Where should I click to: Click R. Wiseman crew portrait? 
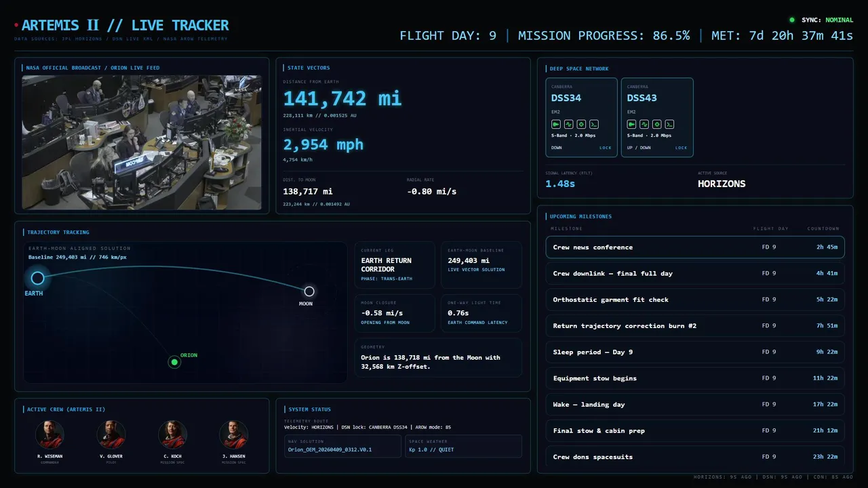tap(50, 434)
